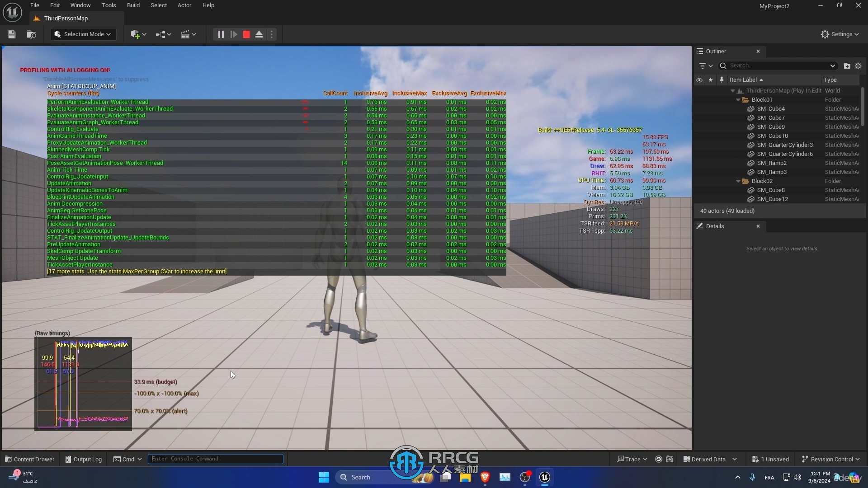Select SM_Cube4 in the Outliner
Viewport: 868px width, 488px height.
[770, 108]
